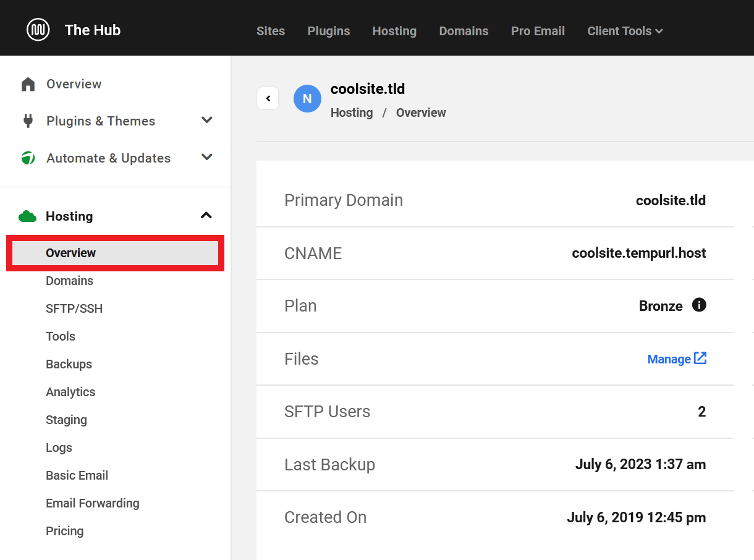Click the Hosting green cloud icon
Viewport: 754px width, 560px height.
(x=28, y=216)
